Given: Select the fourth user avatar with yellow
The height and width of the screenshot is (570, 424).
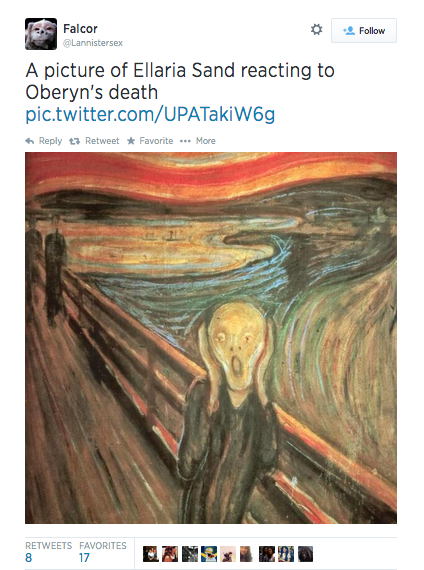Looking at the screenshot, I should (x=209, y=554).
